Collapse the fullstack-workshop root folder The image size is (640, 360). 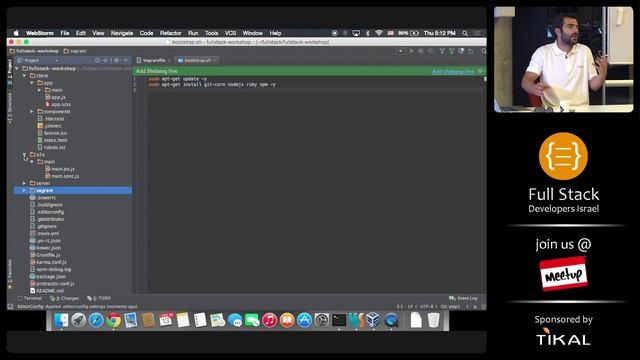click(x=17, y=69)
